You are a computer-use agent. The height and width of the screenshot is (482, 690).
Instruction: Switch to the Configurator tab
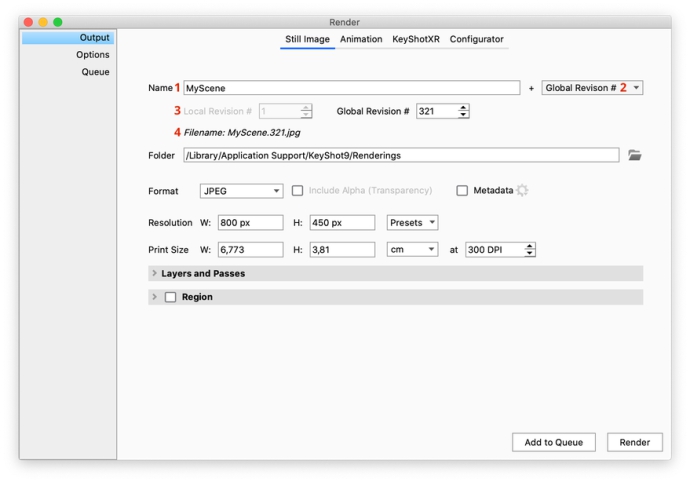476,39
